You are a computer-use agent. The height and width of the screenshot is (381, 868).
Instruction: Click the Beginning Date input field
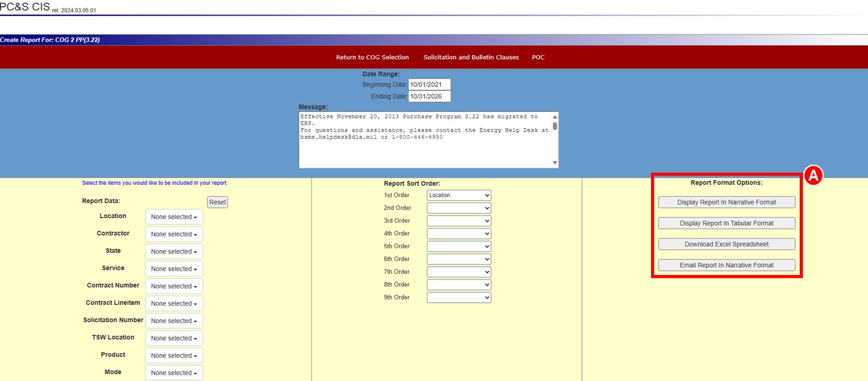pyautogui.click(x=429, y=85)
